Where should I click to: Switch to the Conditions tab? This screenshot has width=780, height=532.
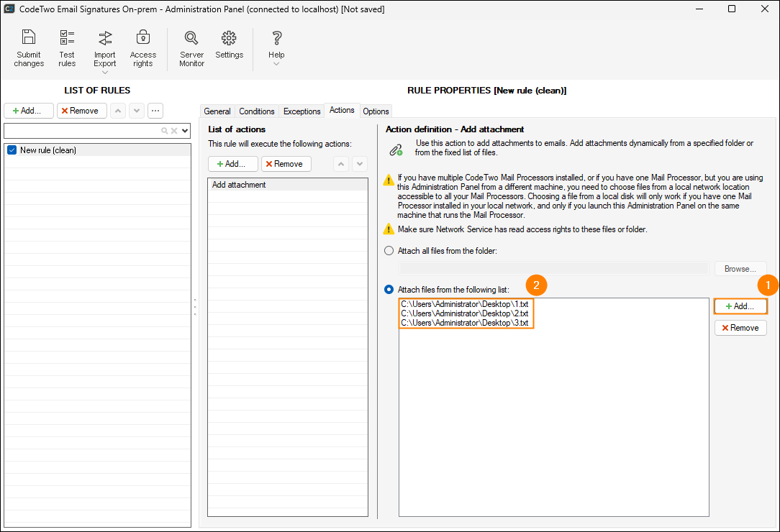257,111
